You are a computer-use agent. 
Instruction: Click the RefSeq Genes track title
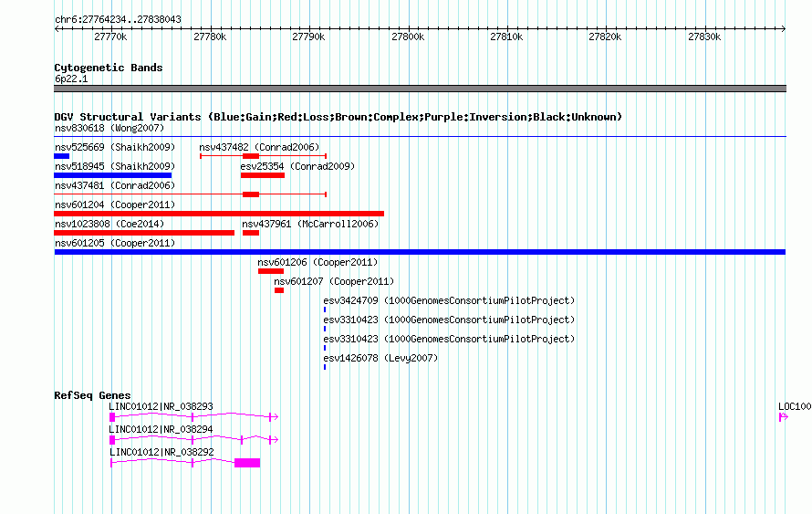point(92,394)
